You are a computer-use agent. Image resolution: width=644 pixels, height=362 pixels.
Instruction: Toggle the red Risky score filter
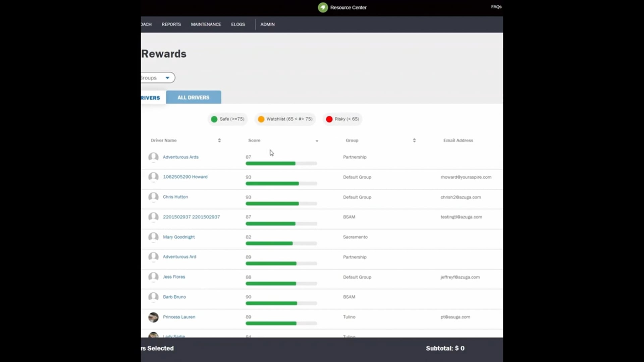(x=342, y=119)
